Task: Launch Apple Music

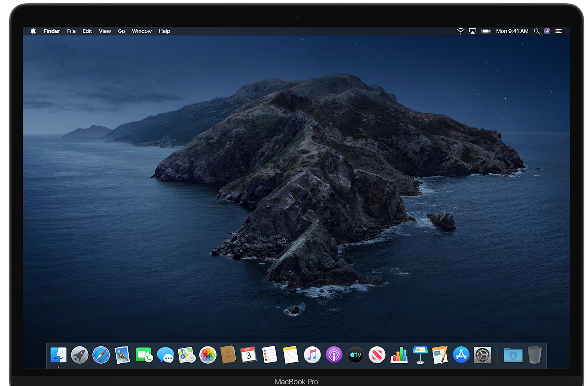Action: (x=312, y=355)
